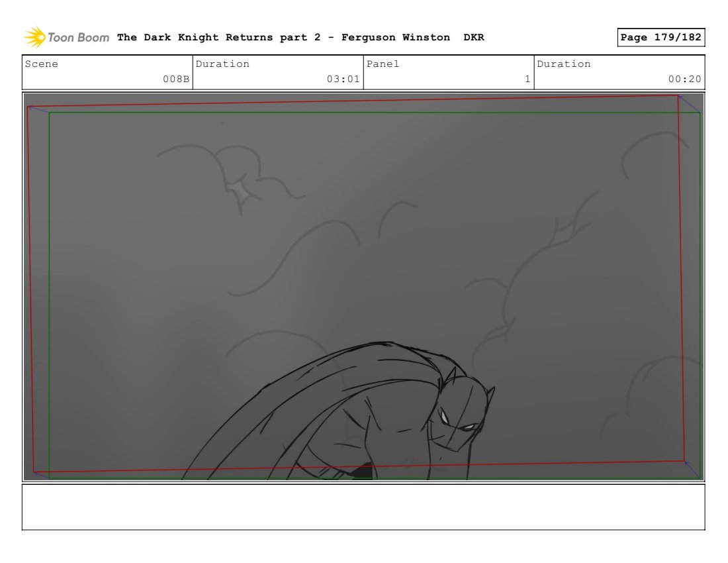This screenshot has height=563, width=728.
Task: Select the project title 'The Dark Knight Returns part 2'
Action: tap(218, 37)
